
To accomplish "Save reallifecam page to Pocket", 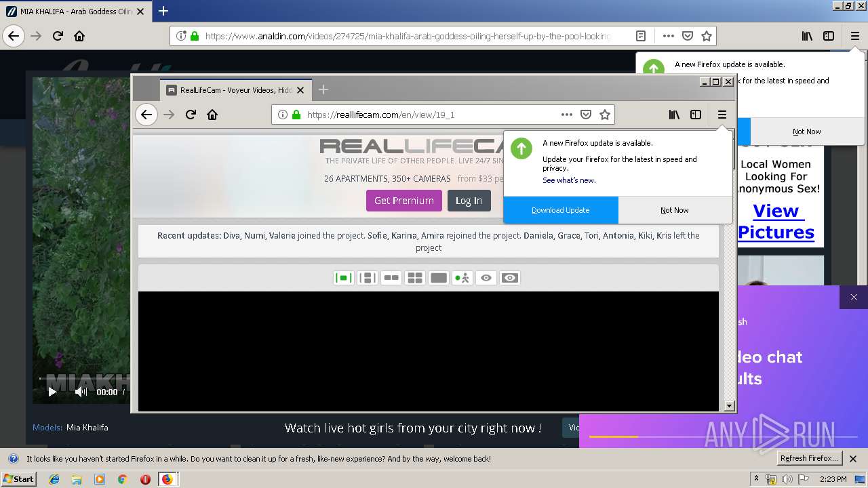I will 586,115.
